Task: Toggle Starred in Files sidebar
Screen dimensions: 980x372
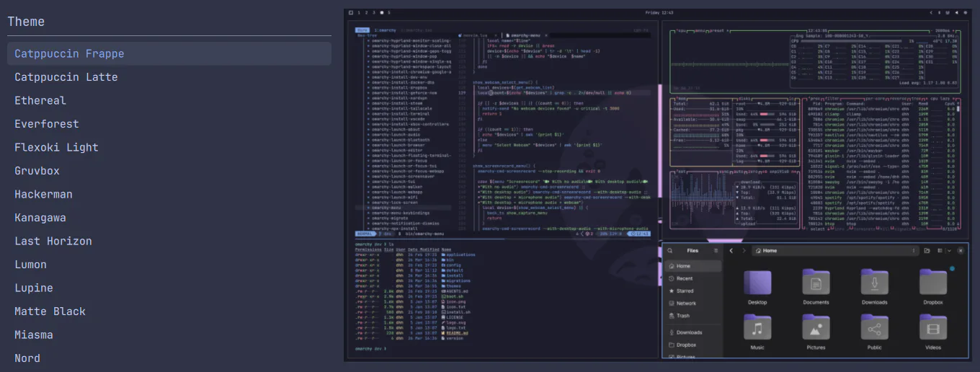Action: coord(685,291)
